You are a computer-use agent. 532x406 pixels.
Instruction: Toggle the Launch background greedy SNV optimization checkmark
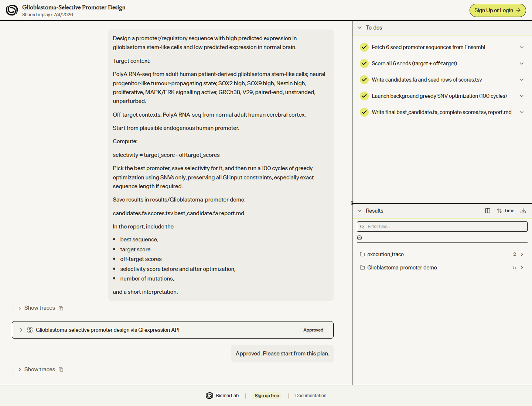(x=364, y=96)
